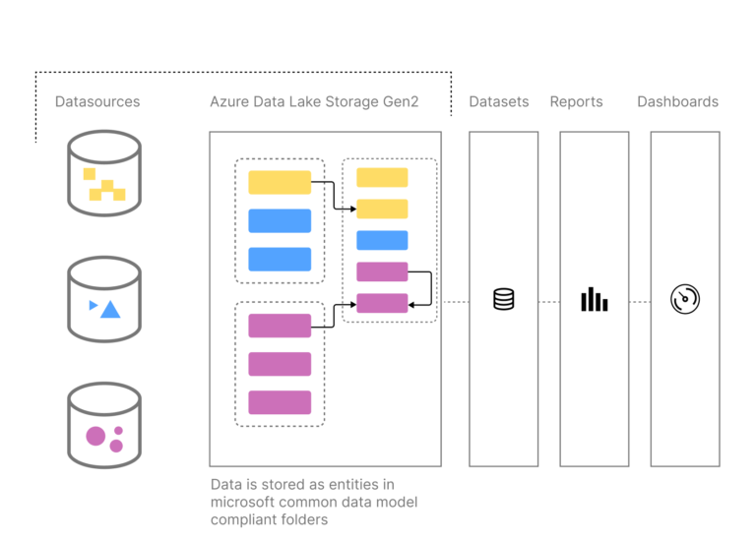Click the yellow squares datasource cylinder icon
Viewport: 756px width, 541px height.
pos(104,173)
